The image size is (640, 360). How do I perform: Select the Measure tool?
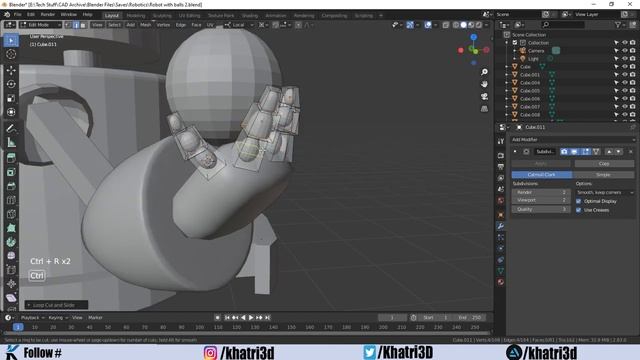pos(11,142)
